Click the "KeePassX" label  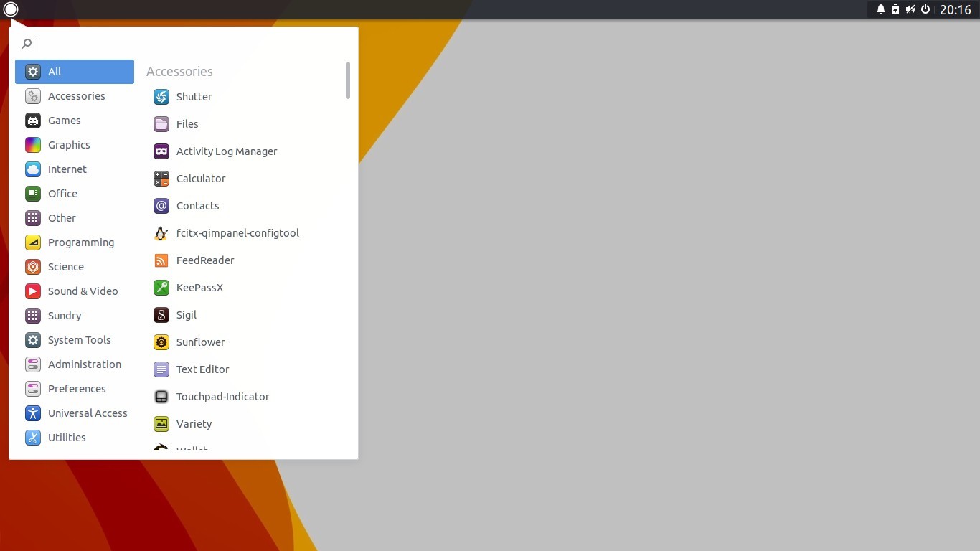pyautogui.click(x=199, y=288)
